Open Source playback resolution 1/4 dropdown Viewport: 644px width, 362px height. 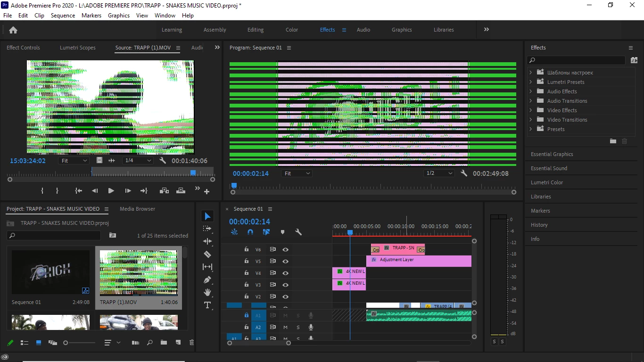[x=138, y=161]
